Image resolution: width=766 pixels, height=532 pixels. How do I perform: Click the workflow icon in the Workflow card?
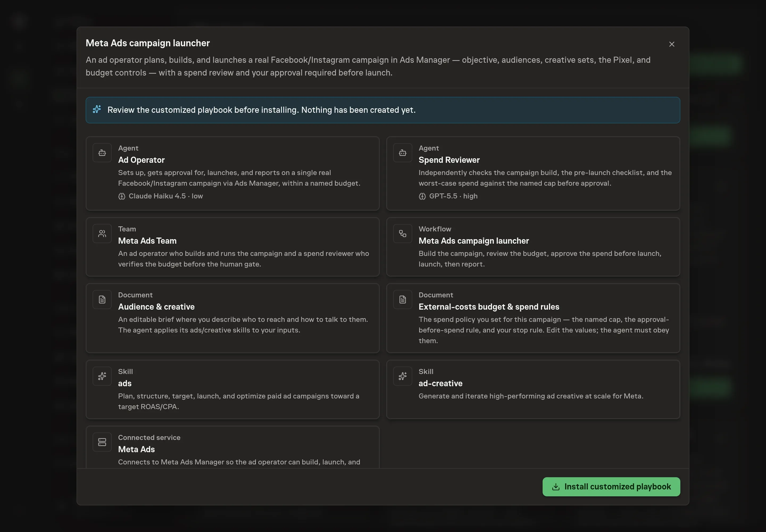[x=402, y=233]
